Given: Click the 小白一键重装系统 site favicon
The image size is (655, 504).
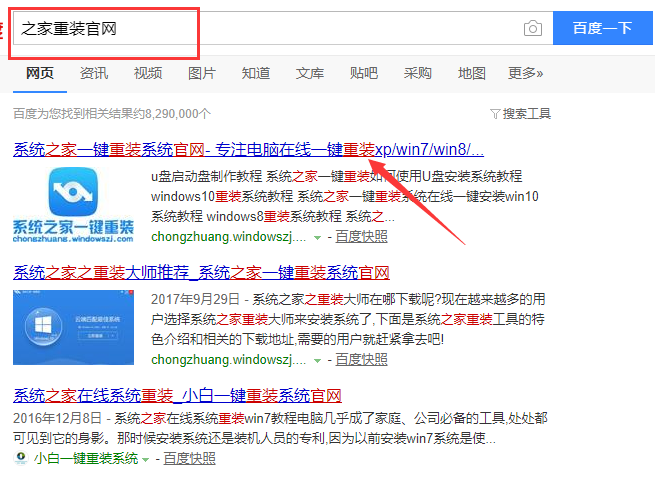Looking at the screenshot, I should 22,459.
